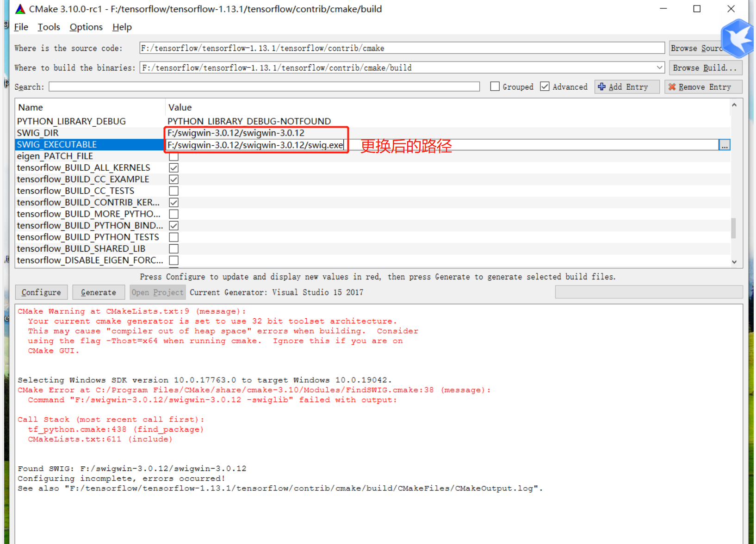Disable the Advanced checkbox
This screenshot has height=544, width=756.
point(545,86)
